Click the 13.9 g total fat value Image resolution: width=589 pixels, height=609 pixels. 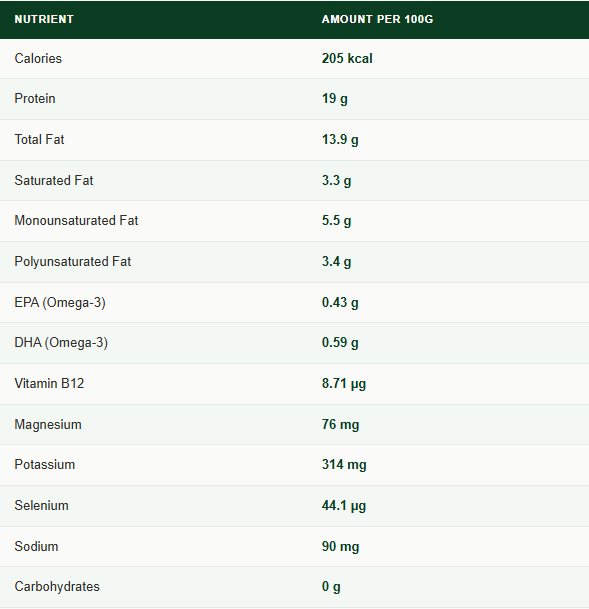tap(340, 139)
